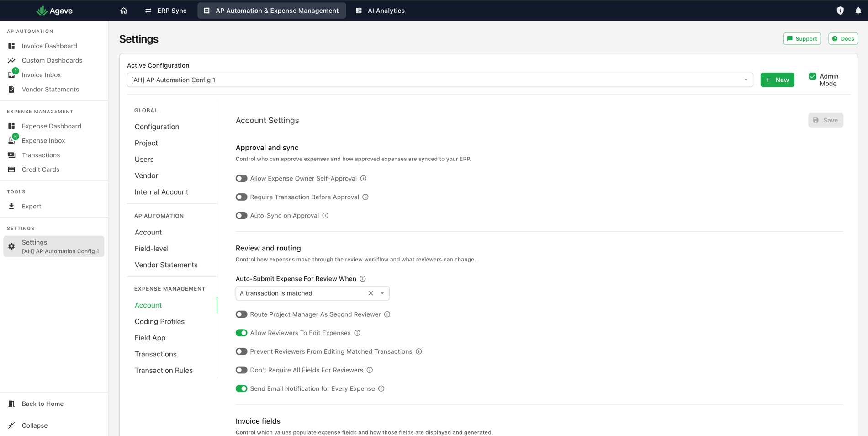Toggle Require Transaction Before Approval switch
Image resolution: width=868 pixels, height=436 pixels.
pos(241,197)
